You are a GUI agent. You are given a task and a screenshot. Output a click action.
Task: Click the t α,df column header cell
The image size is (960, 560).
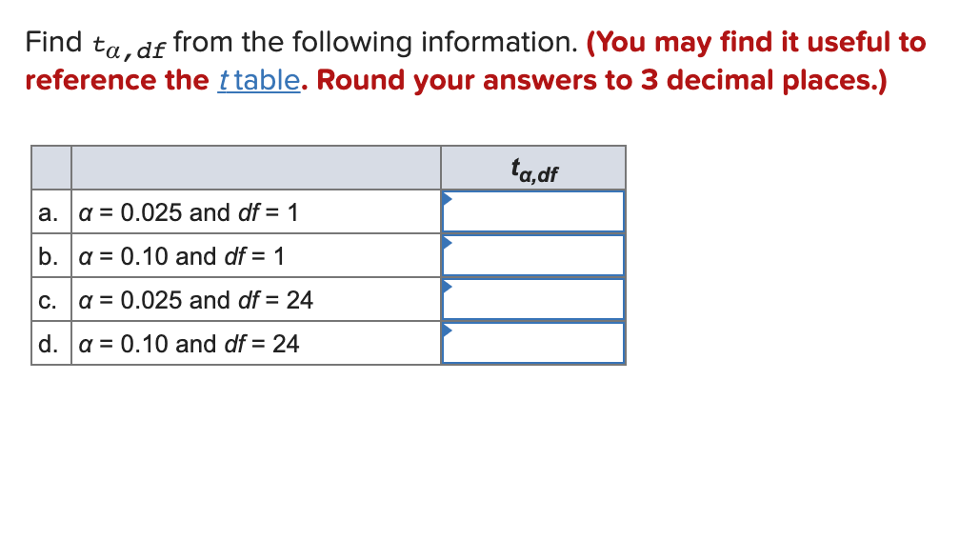coord(531,168)
